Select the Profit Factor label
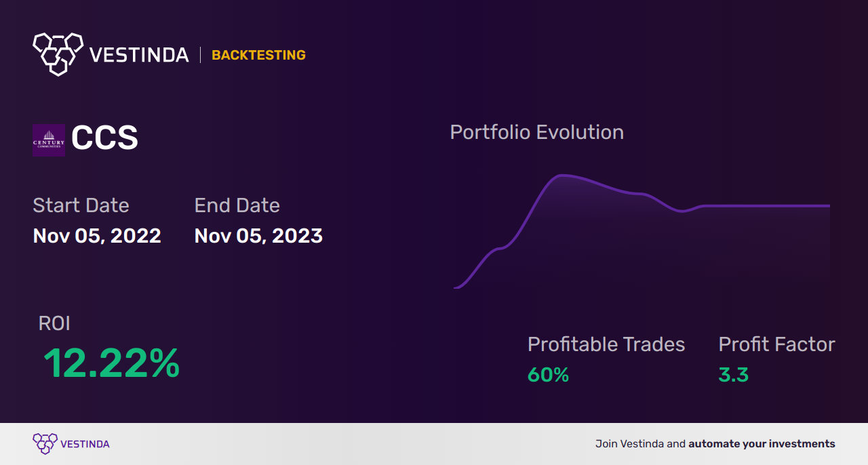Viewport: 868px width, 465px height. [776, 344]
